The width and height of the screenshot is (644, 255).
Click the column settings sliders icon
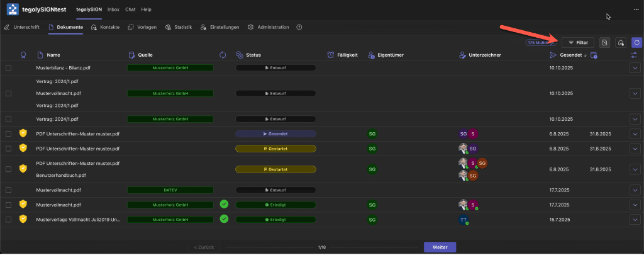635,55
